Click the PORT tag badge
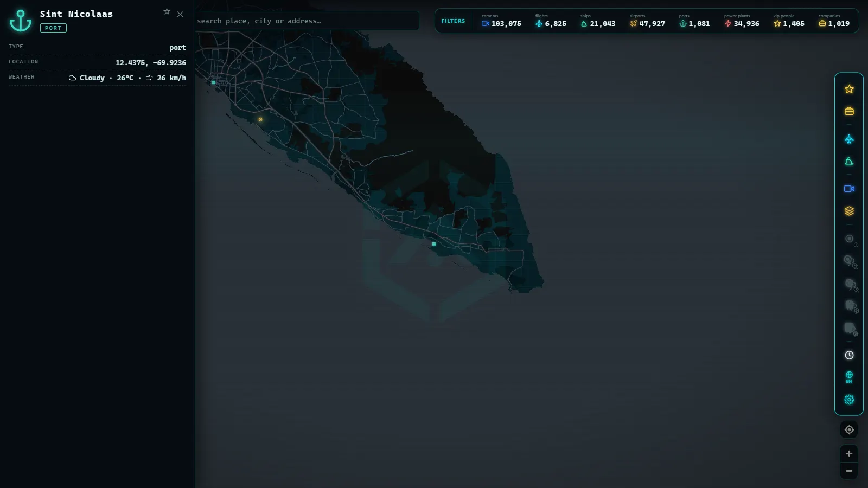 [53, 28]
